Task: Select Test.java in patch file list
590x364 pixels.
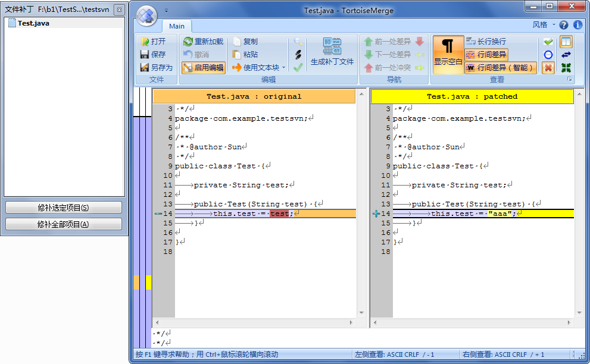Action: [x=65, y=23]
